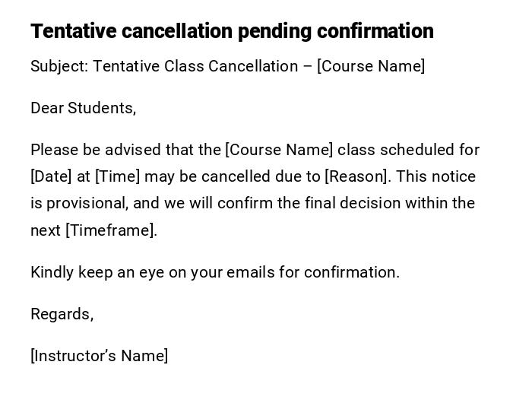Select the [Date] placeholder
Screen dimensions: 532x403
[x=51, y=176]
